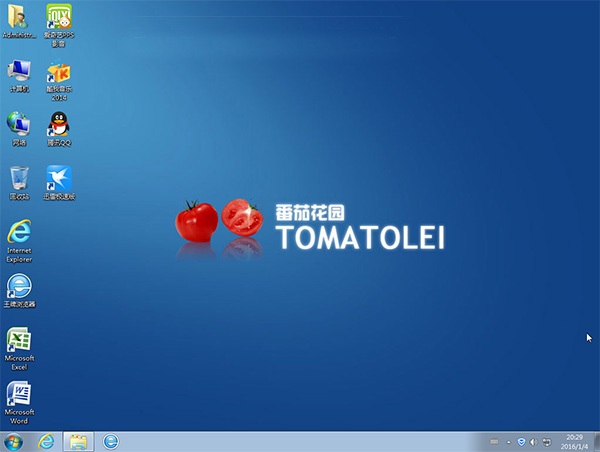Select the Computer desktop icon
Screen dimensions: 600x452
pyautogui.click(x=19, y=72)
